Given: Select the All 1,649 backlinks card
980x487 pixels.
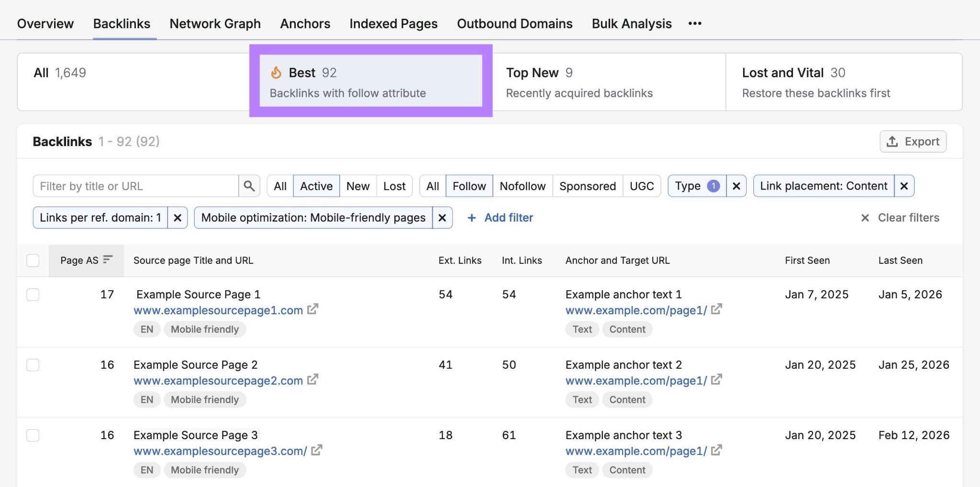Looking at the screenshot, I should 134,81.
